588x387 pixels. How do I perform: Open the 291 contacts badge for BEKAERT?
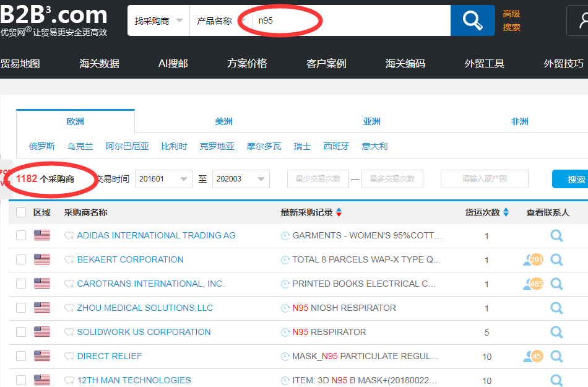534,259
